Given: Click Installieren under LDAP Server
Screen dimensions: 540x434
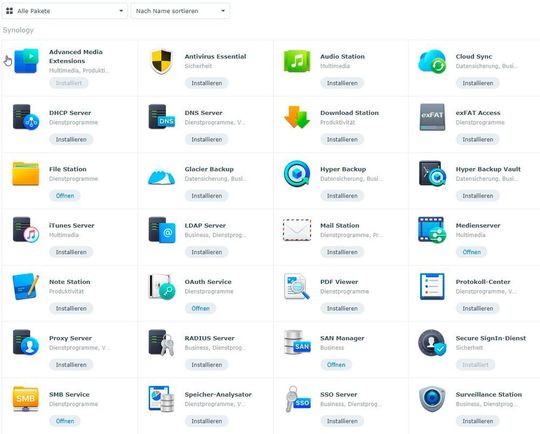Looking at the screenshot, I should (207, 252).
